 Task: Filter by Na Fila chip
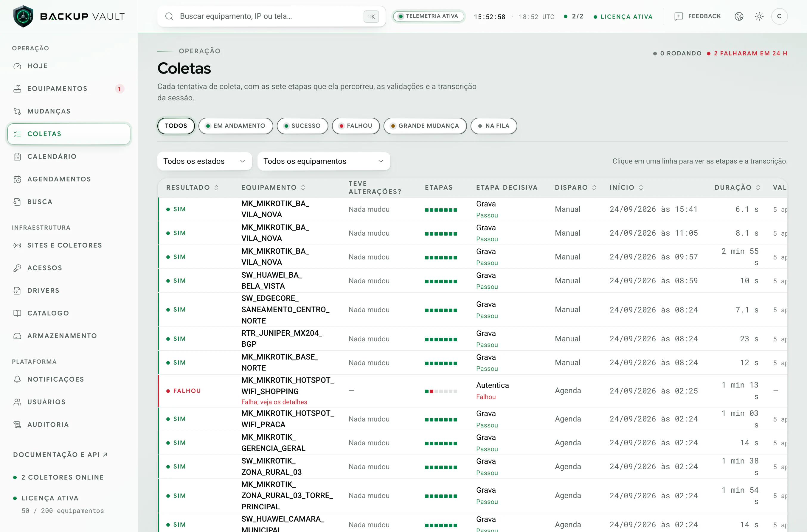click(x=493, y=126)
